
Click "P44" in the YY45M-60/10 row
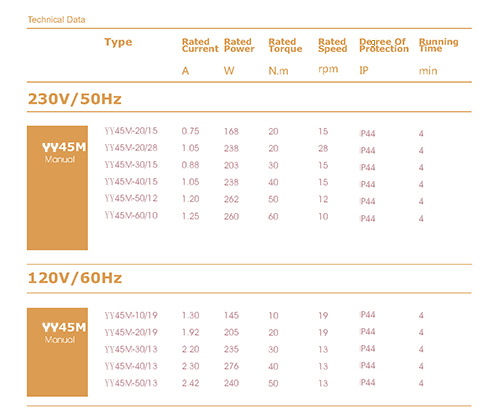click(x=368, y=218)
